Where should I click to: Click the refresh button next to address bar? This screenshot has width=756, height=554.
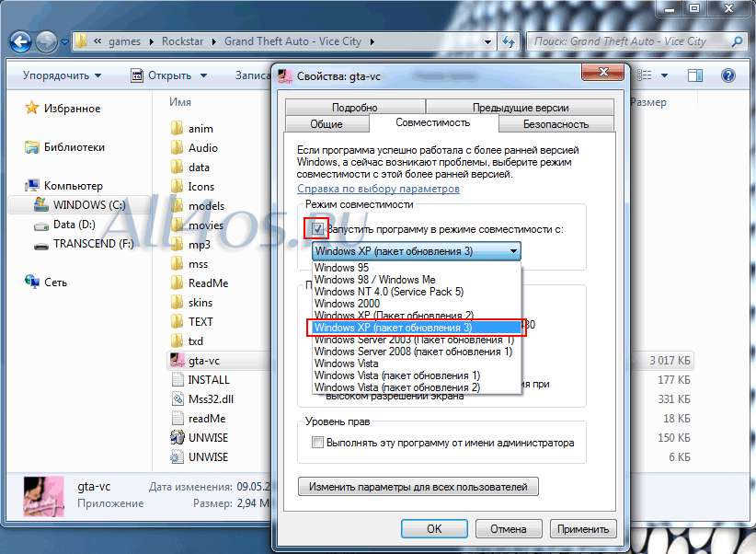509,42
